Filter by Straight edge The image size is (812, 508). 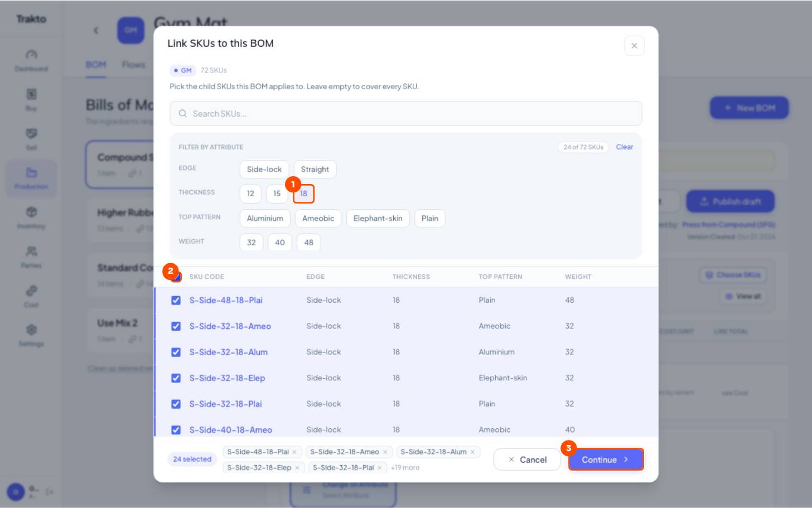tap(315, 170)
